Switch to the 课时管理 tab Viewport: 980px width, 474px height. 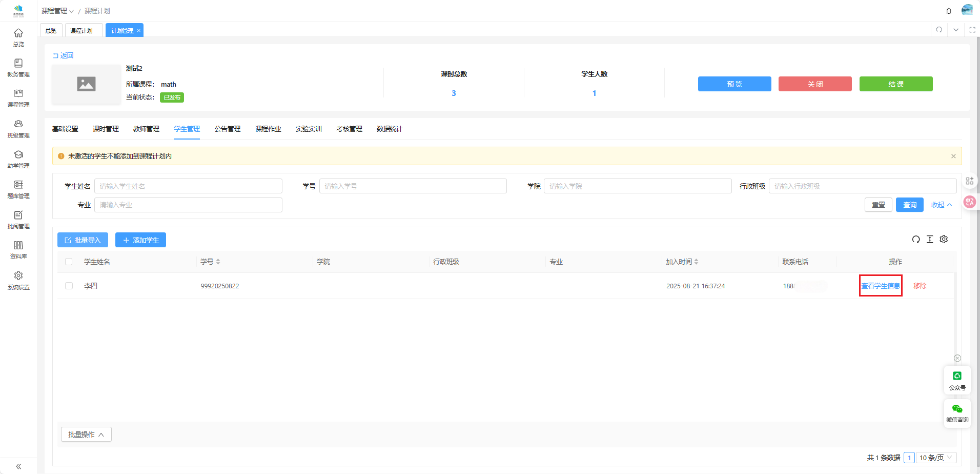pyautogui.click(x=106, y=129)
